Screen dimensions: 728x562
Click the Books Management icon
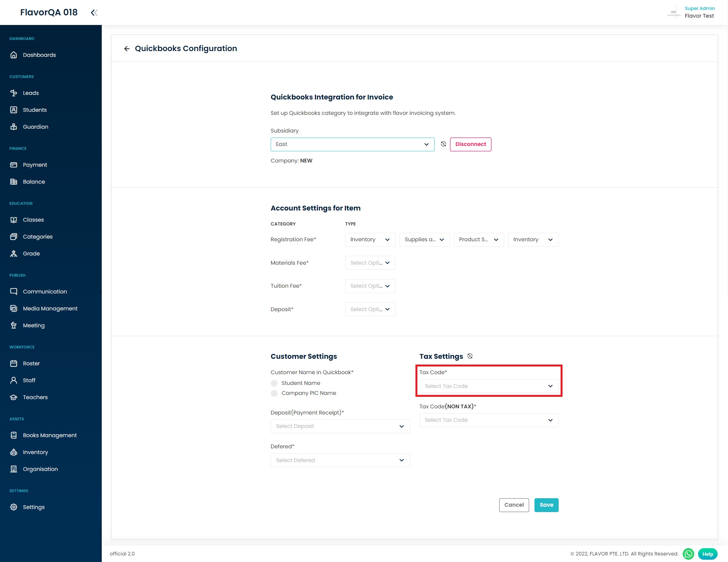[14, 435]
